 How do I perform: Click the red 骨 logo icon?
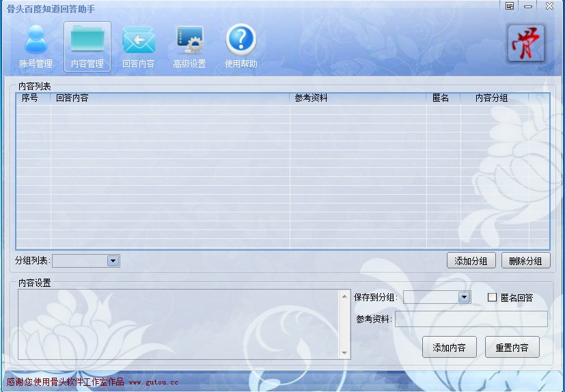526,43
